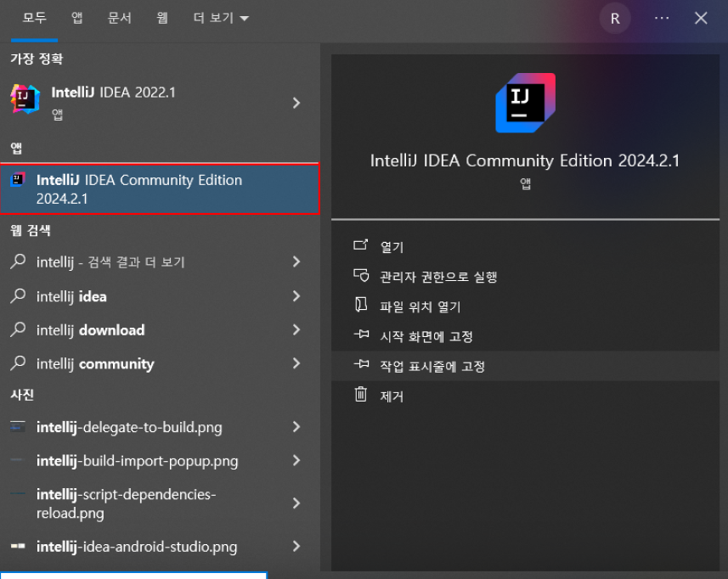This screenshot has width=728, height=579.
Task: Open photo intellij-build-import-popup.png
Action: (160, 461)
